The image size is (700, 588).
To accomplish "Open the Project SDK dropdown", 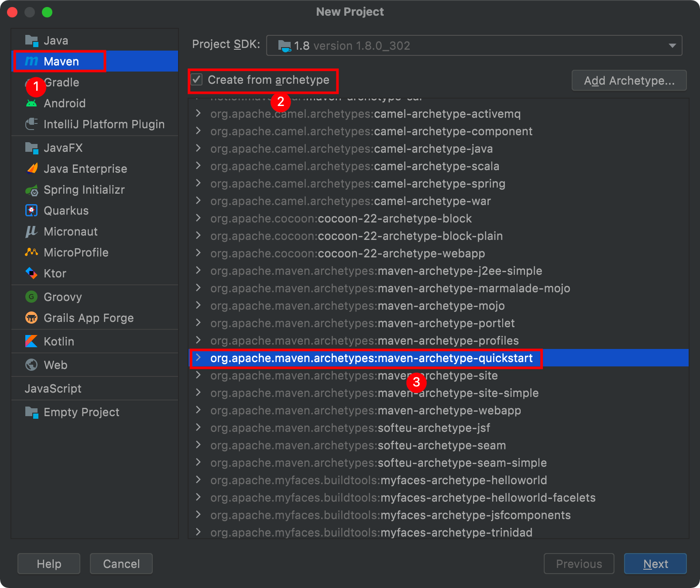I will [x=474, y=45].
